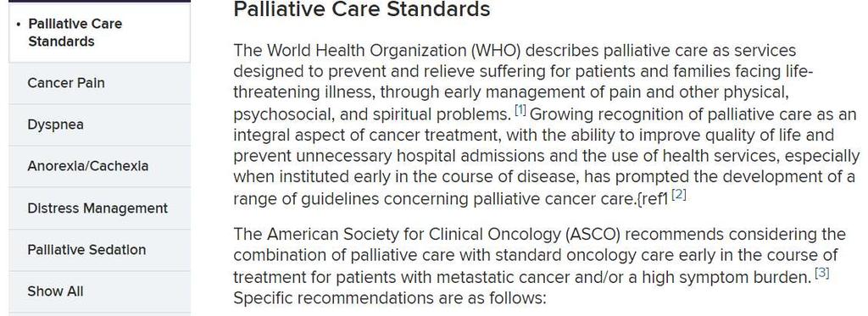The height and width of the screenshot is (316, 868).
Task: Click the words World Health Organization
Action: [x=368, y=50]
